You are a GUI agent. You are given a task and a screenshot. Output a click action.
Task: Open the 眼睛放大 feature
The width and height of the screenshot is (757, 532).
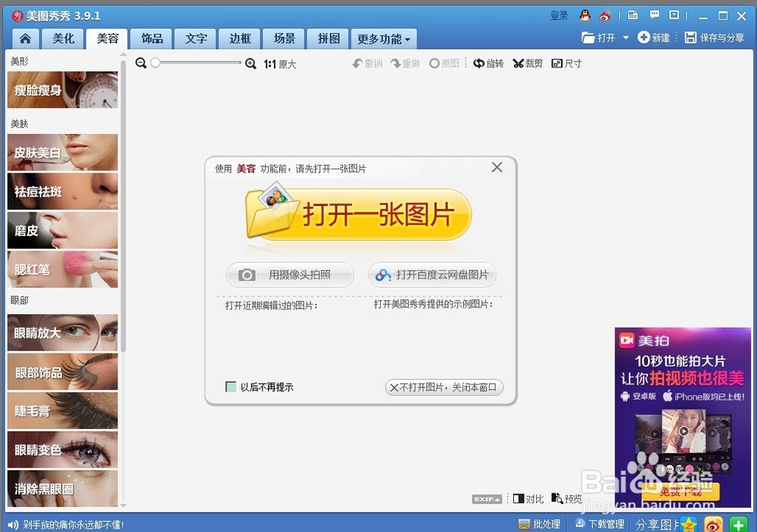point(63,333)
